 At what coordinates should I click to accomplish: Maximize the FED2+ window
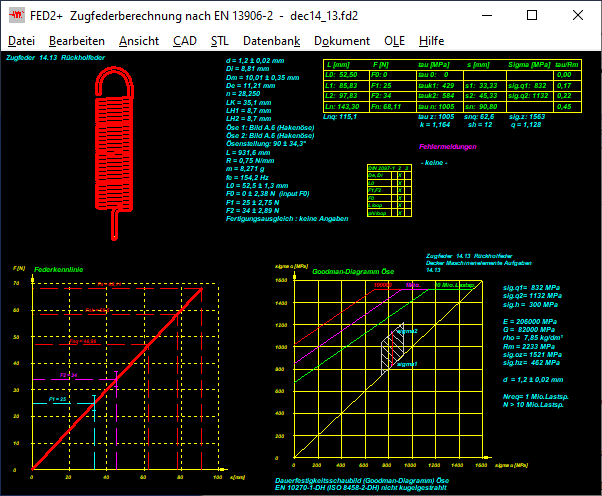pyautogui.click(x=532, y=16)
